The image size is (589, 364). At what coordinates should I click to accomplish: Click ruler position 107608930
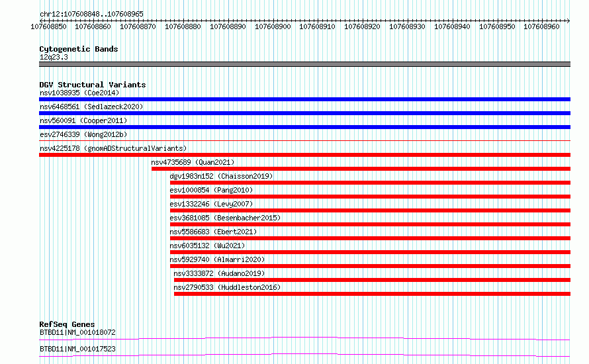(407, 26)
